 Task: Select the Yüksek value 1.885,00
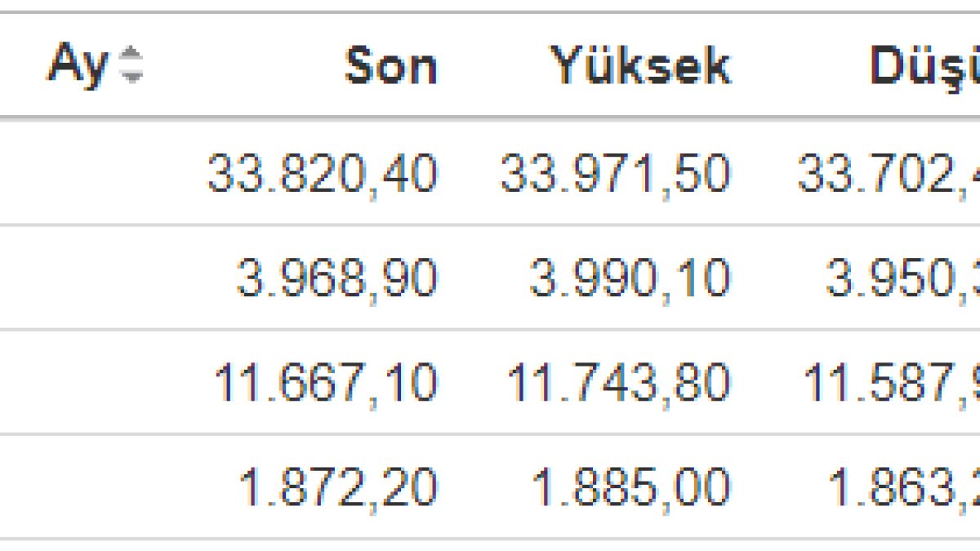630,487
